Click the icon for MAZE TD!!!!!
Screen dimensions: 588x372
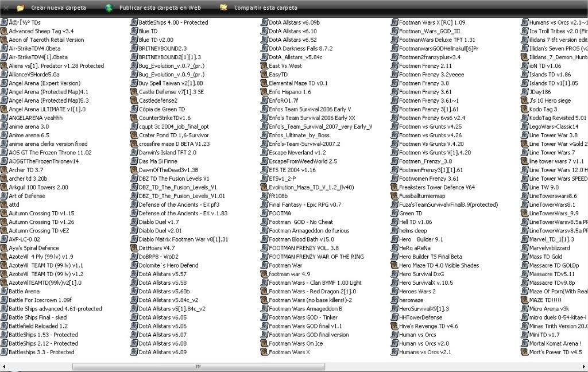(x=525, y=300)
